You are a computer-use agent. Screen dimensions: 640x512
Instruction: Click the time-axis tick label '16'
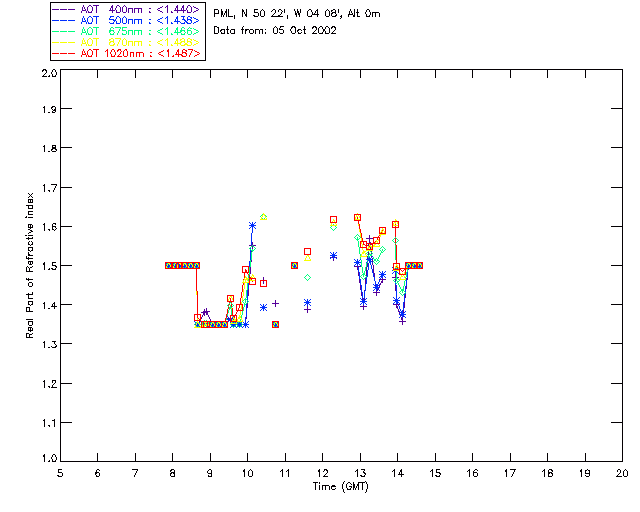pos(473,473)
